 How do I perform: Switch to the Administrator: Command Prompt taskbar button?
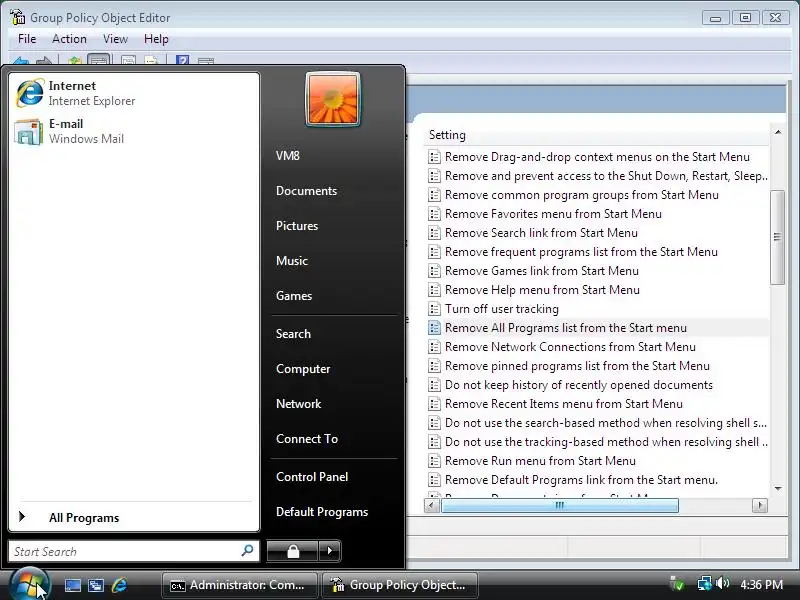click(x=239, y=585)
